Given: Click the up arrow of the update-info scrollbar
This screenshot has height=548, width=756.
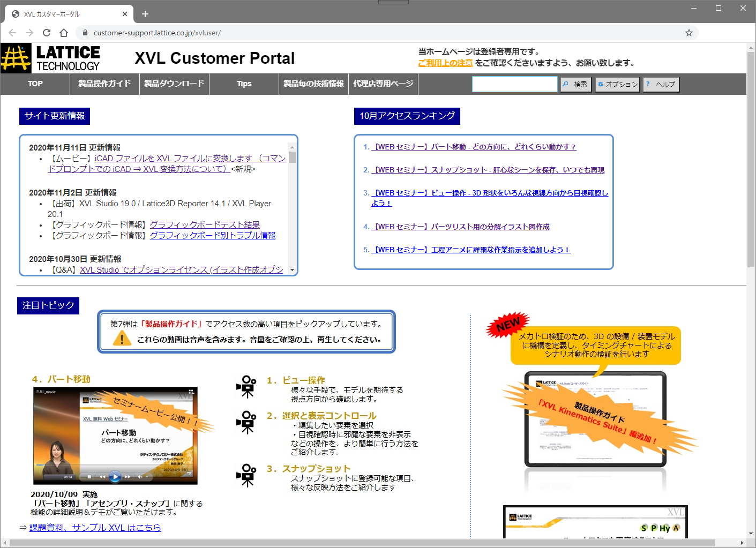Looking at the screenshot, I should pyautogui.click(x=292, y=147).
